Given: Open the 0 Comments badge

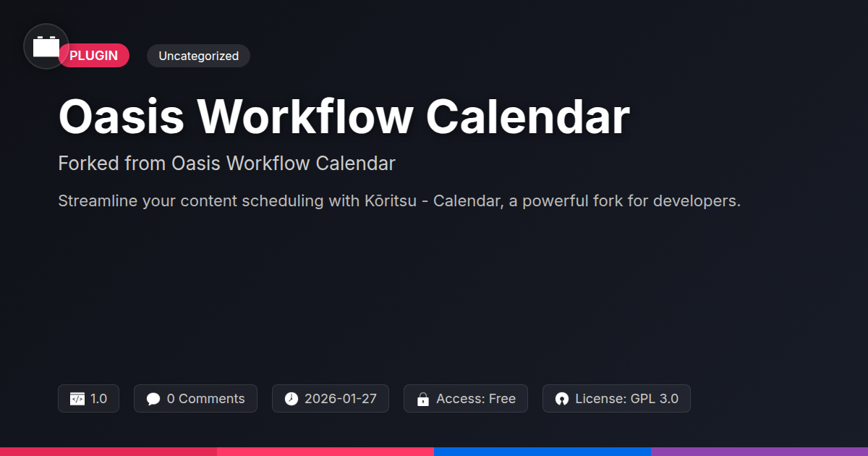Looking at the screenshot, I should [205, 399].
